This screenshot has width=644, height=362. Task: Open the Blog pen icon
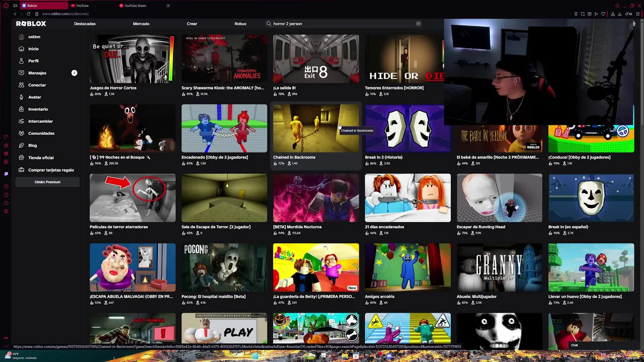(x=21, y=145)
